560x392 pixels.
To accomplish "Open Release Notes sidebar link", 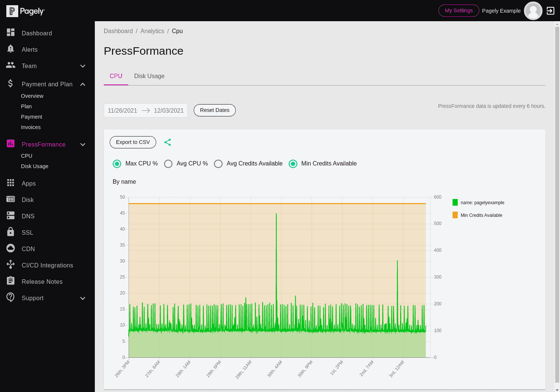I will pos(42,282).
